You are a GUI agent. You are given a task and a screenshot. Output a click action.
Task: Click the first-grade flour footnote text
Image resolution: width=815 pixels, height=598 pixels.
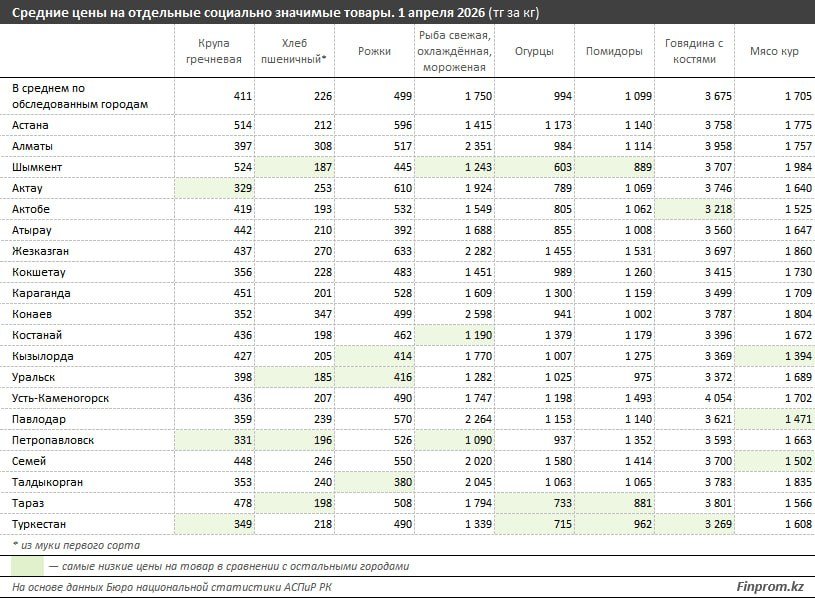[76, 545]
